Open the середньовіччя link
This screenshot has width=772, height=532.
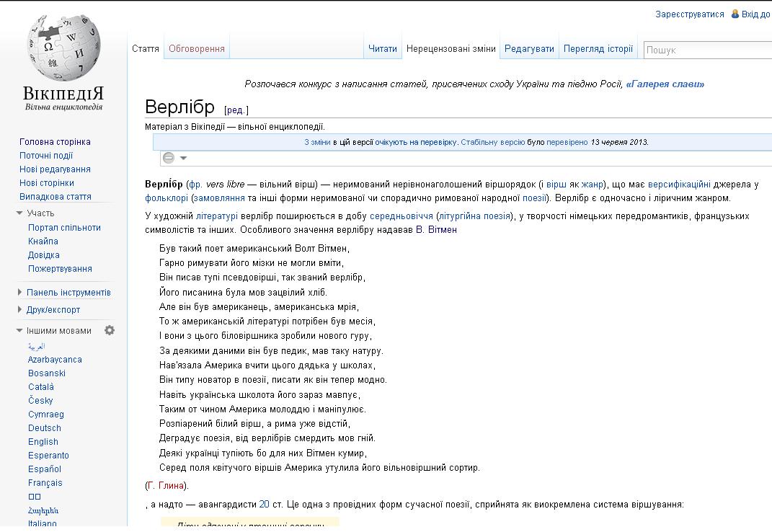[x=401, y=216]
